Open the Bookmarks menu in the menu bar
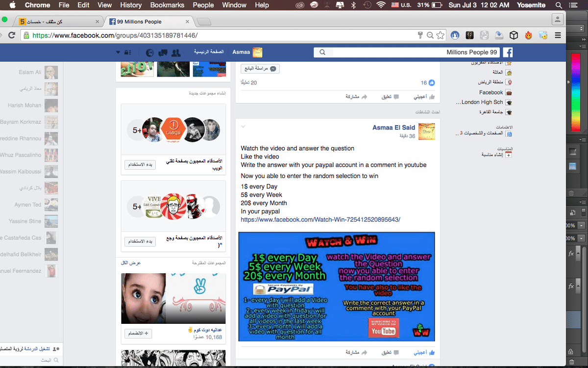Image resolution: width=588 pixels, height=368 pixels. [x=167, y=5]
